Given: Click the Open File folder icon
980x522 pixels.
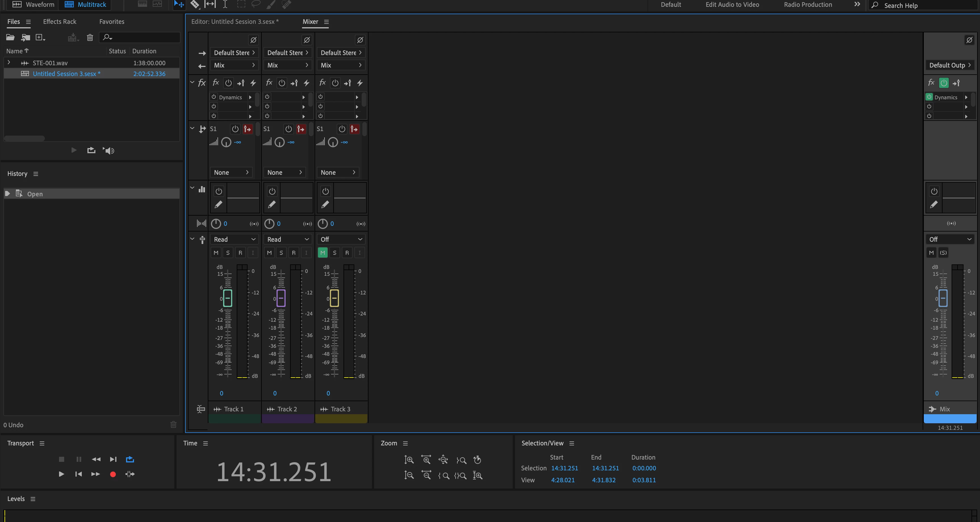Looking at the screenshot, I should pyautogui.click(x=10, y=37).
